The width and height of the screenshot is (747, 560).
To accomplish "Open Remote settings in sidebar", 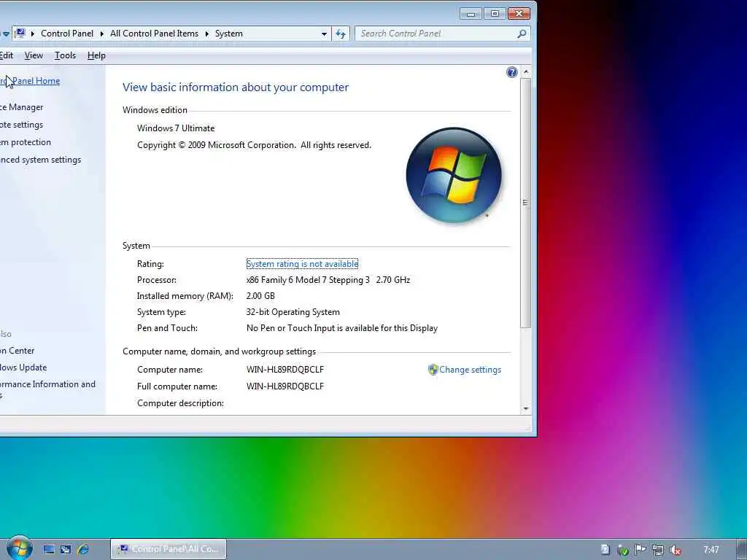I will coord(21,124).
